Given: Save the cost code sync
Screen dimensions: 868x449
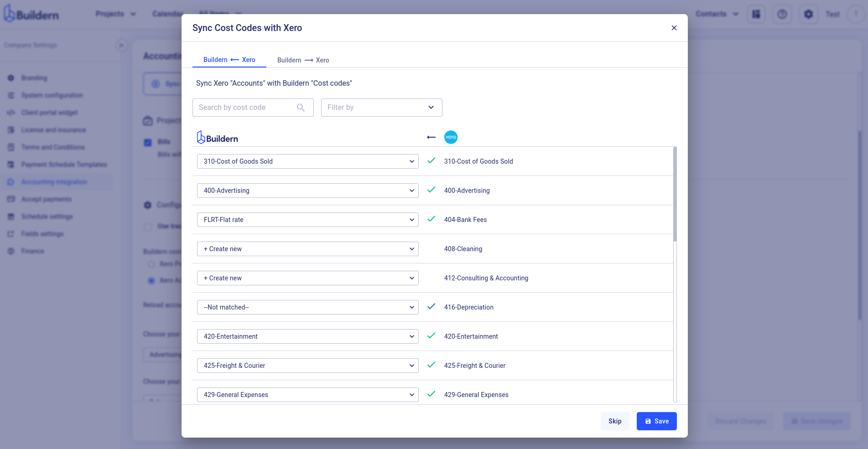Looking at the screenshot, I should pos(657,421).
